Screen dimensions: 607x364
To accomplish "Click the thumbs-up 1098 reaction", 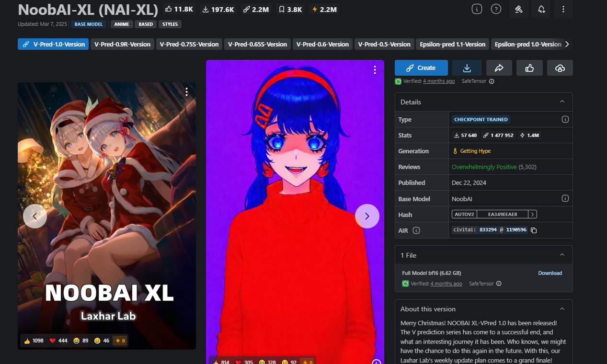I will pyautogui.click(x=34, y=341).
